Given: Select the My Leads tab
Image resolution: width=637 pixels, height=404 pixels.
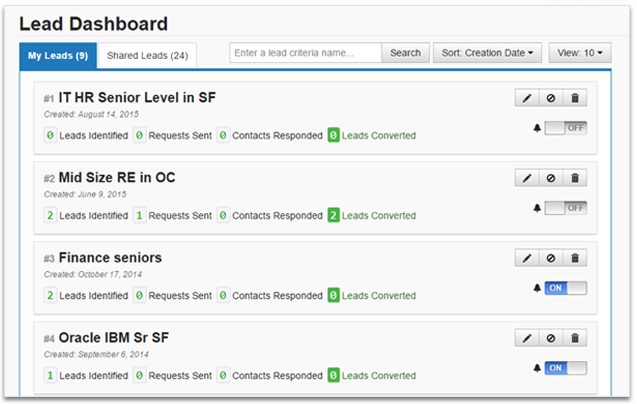Looking at the screenshot, I should click(x=57, y=55).
